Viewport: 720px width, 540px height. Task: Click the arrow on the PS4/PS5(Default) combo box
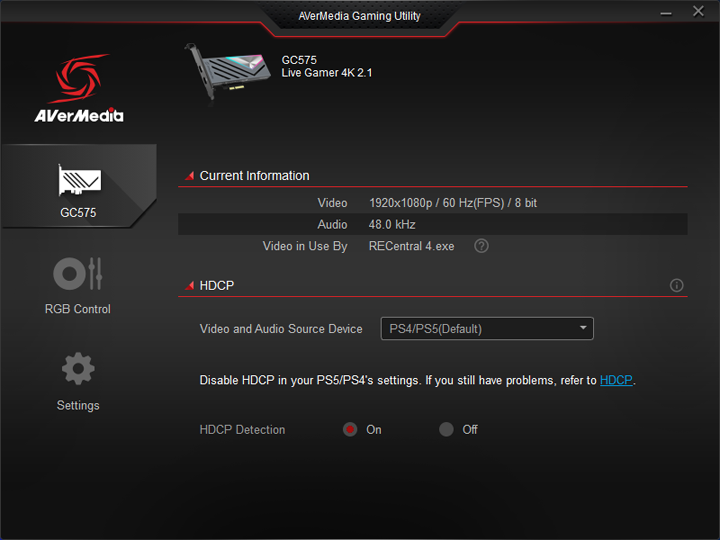583,329
